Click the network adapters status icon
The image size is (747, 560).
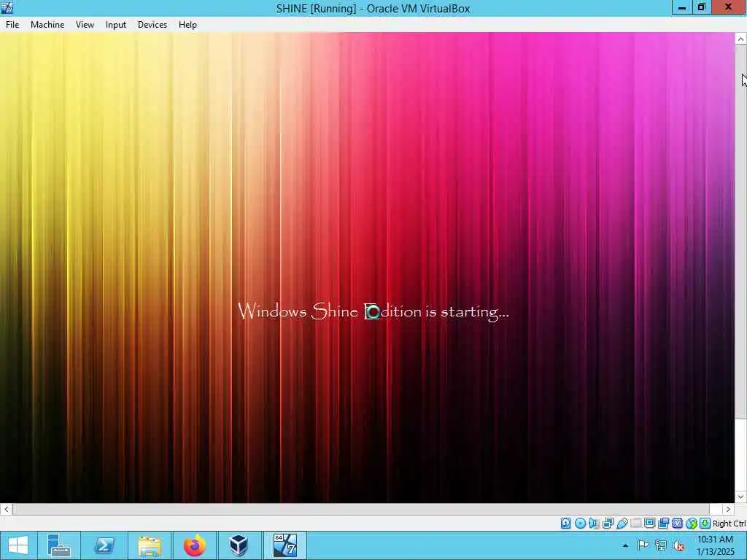pos(608,524)
